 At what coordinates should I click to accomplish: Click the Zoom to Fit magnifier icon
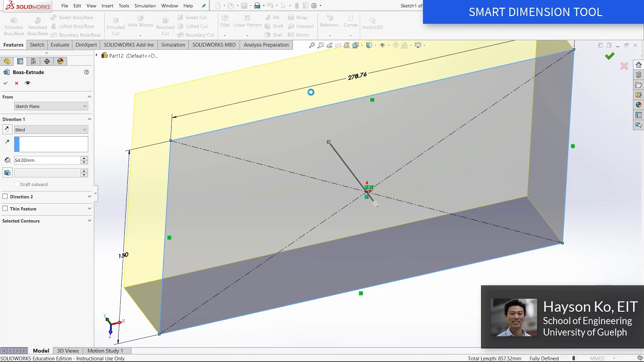coord(312,45)
